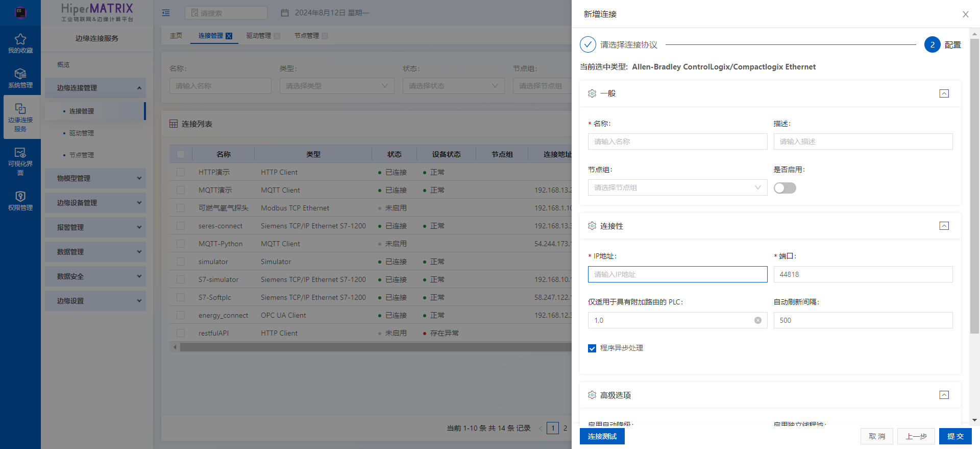Tick the select-all checkbox in table header
Viewport: 980px width, 449px height.
pos(181,154)
